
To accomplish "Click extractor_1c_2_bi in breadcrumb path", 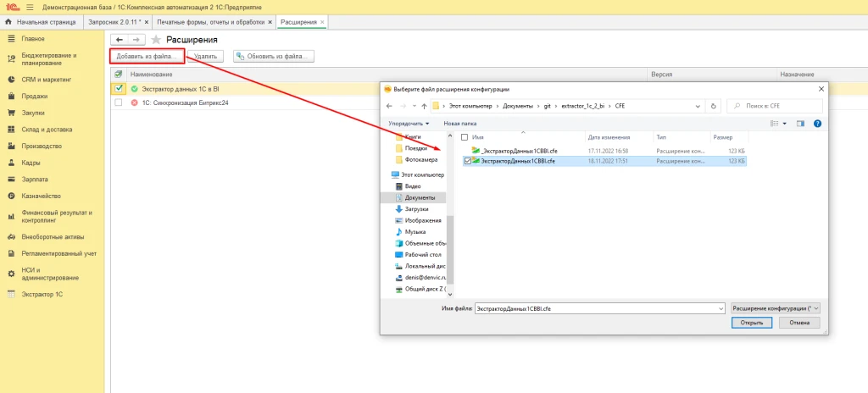I will 585,106.
